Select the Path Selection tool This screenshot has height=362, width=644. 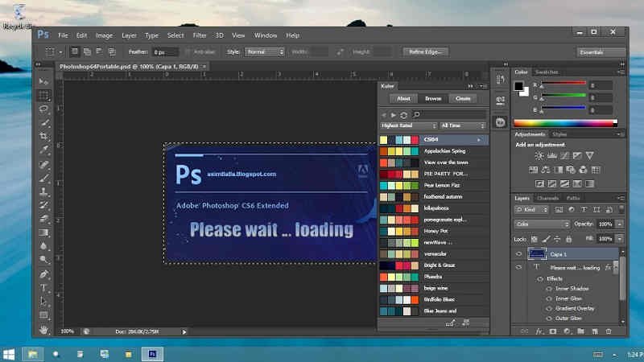[43, 302]
